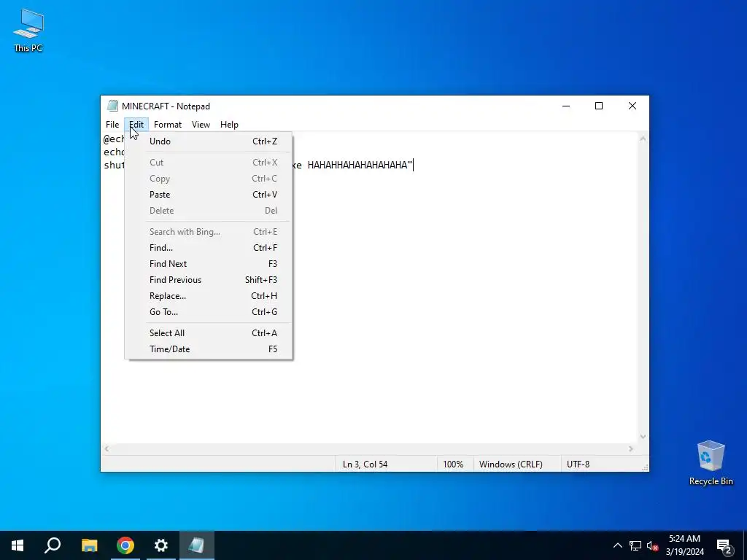The height and width of the screenshot is (560, 747).
Task: Close the open Edit menu header
Action: click(136, 124)
